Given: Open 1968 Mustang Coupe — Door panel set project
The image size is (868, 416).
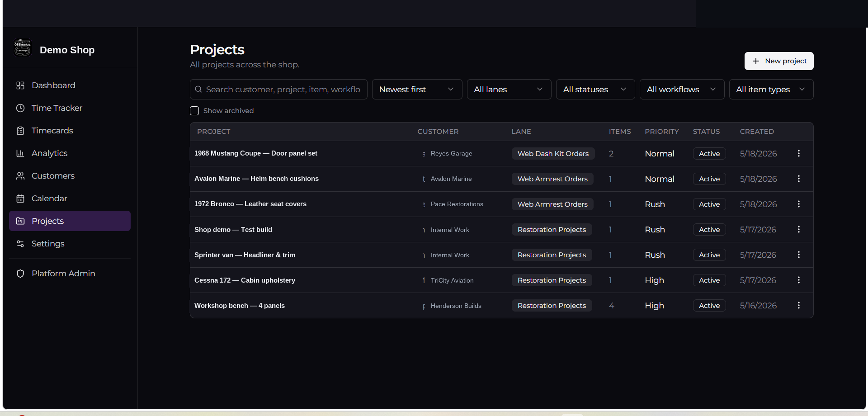Looking at the screenshot, I should 256,153.
